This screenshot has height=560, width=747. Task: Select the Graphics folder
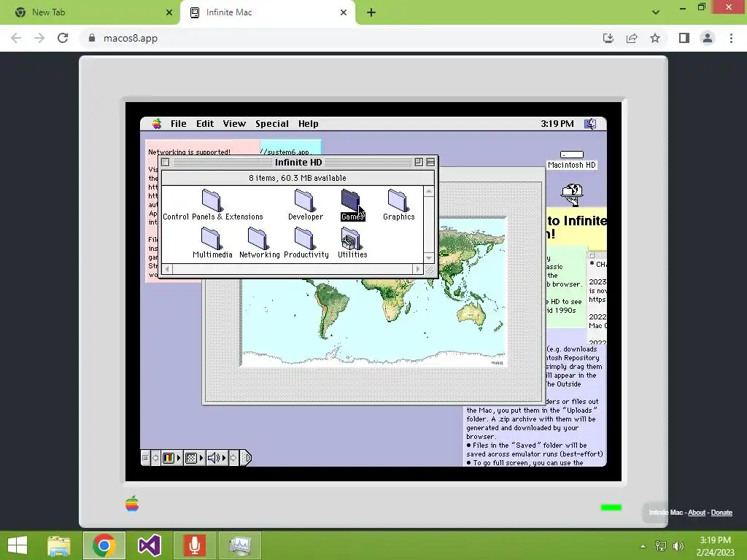(399, 204)
